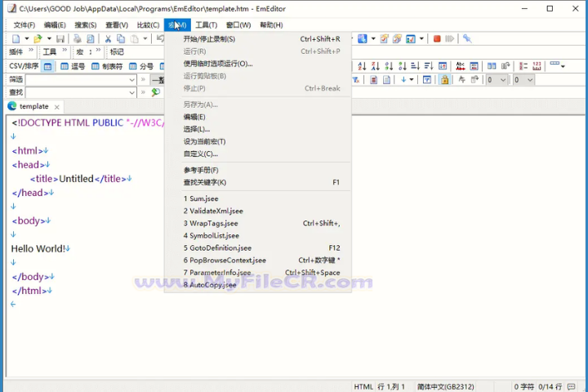Open the 查看(V) menu
The height and width of the screenshot is (392, 588).
click(117, 25)
